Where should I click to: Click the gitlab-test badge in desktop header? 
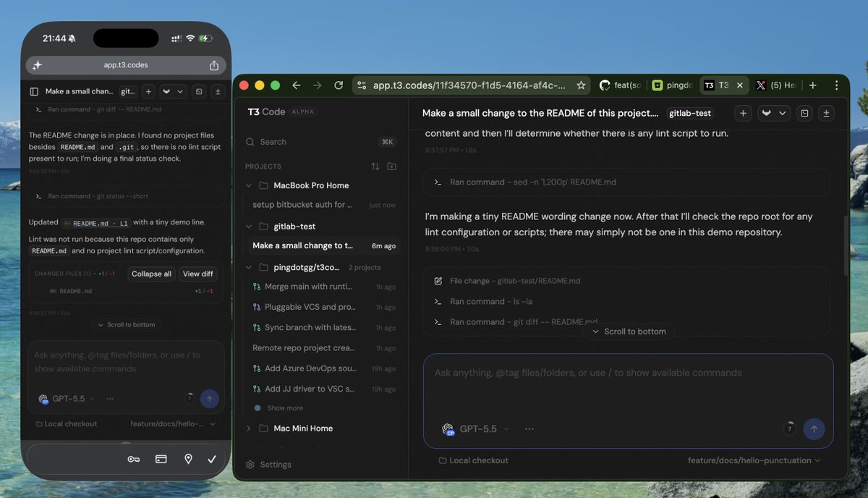690,113
